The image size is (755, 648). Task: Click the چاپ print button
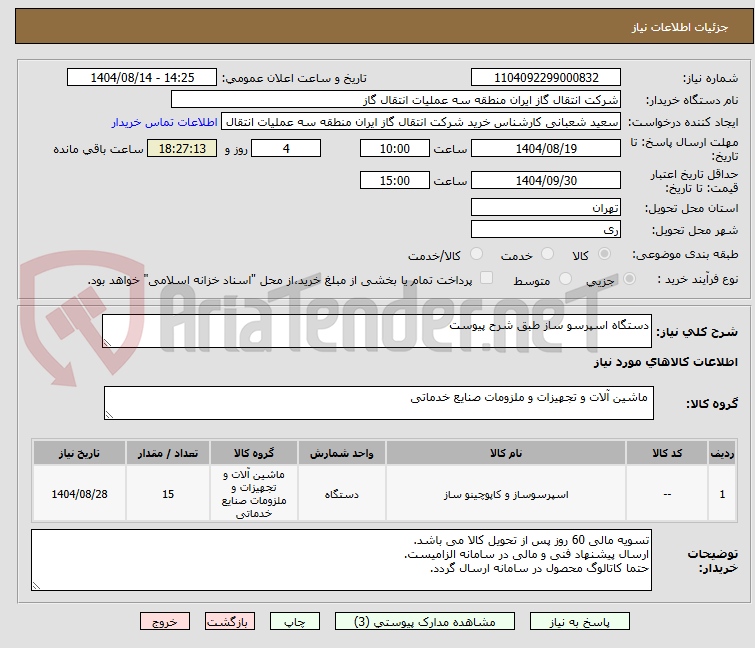(x=294, y=622)
